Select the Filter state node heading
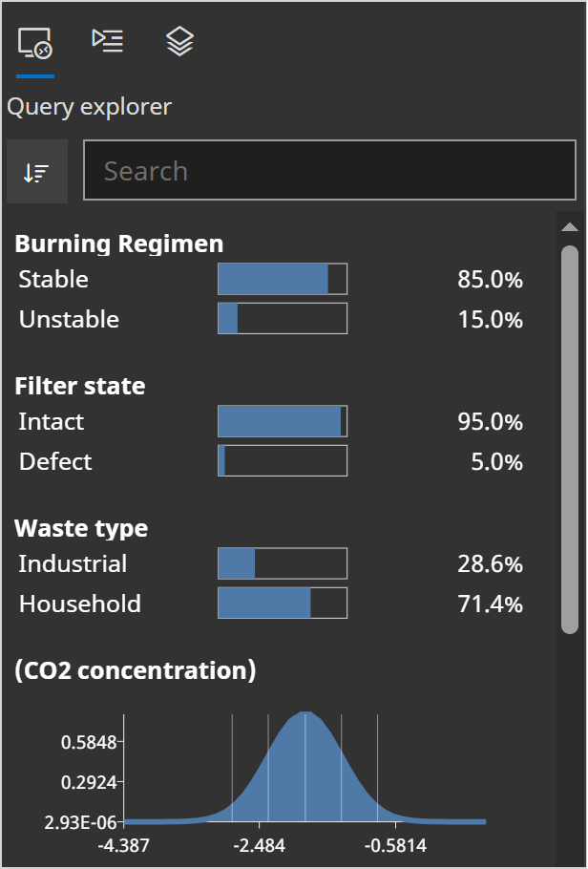This screenshot has height=869, width=588. click(80, 386)
